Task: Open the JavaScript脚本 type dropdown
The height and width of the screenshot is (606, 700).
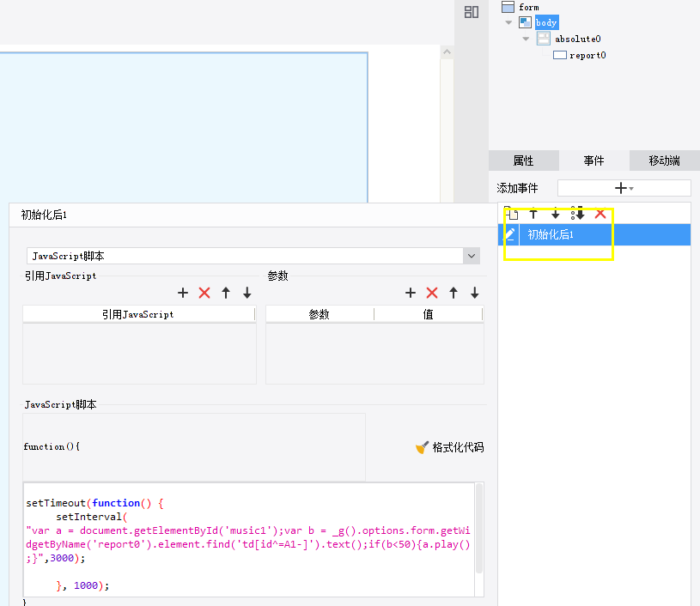Action: 471,256
